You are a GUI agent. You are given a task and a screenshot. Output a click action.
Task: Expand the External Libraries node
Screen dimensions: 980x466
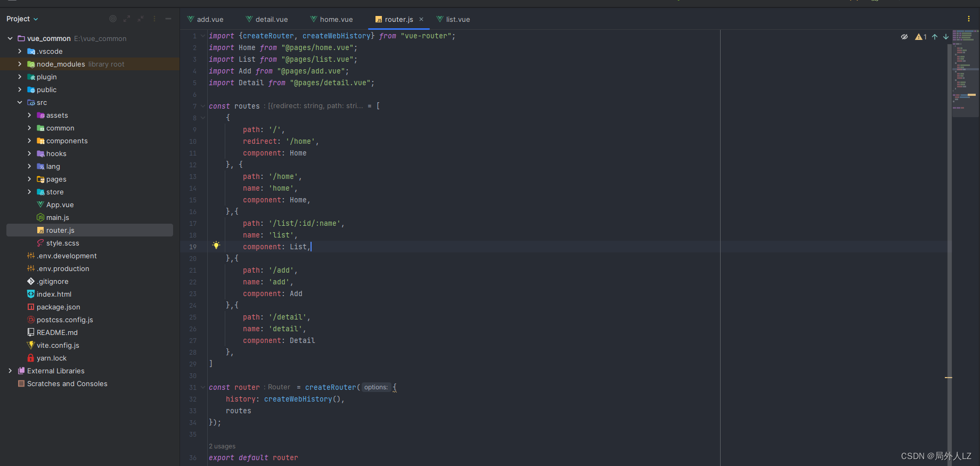[10, 371]
